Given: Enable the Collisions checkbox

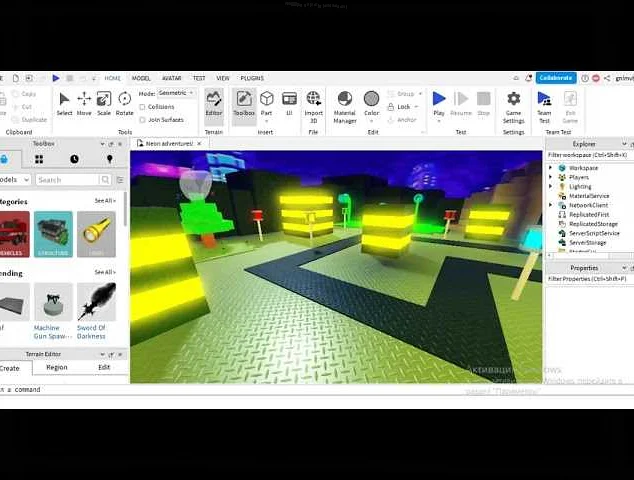Looking at the screenshot, I should [142, 107].
